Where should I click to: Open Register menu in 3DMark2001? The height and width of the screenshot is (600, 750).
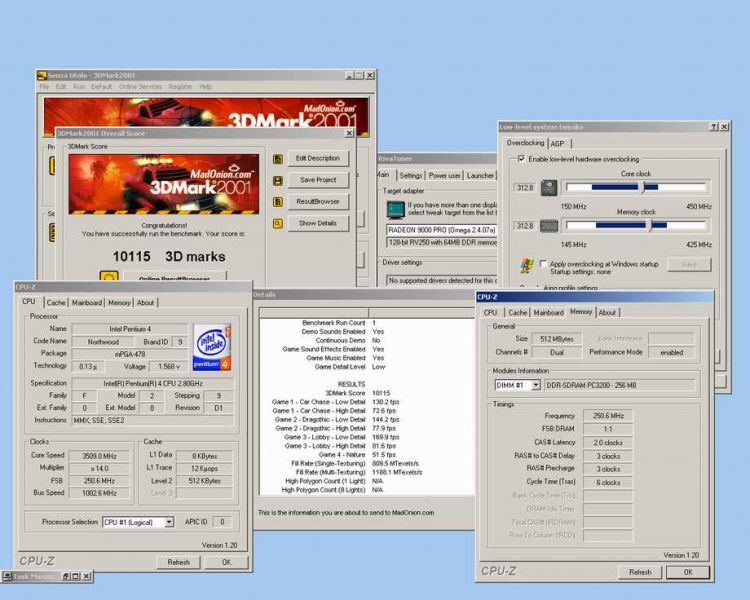tap(180, 87)
